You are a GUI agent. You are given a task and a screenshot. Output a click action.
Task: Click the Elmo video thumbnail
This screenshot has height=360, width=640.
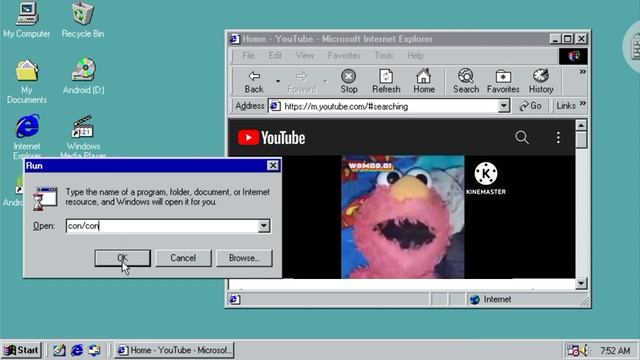point(403,217)
